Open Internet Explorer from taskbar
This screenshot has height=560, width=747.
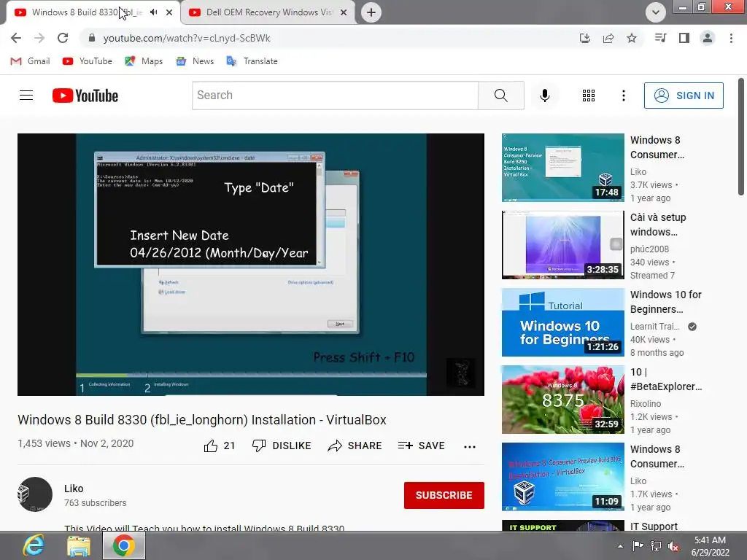click(x=34, y=545)
